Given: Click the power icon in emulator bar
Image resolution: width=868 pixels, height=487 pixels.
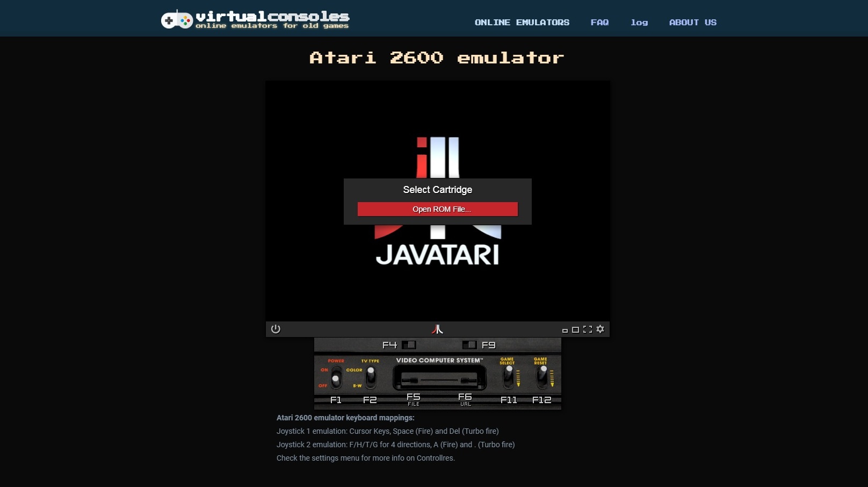Looking at the screenshot, I should (x=276, y=329).
